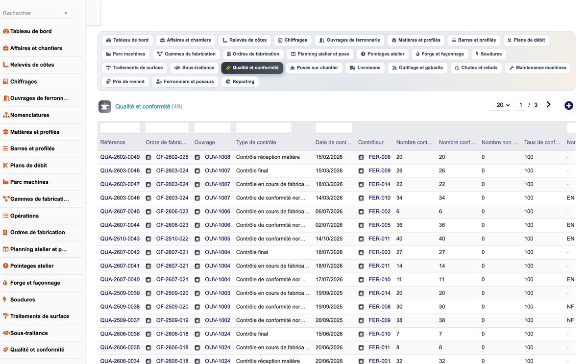The width and height of the screenshot is (588, 364).
Task: Click the date 14/10/2025 cell
Action: coord(329,239)
